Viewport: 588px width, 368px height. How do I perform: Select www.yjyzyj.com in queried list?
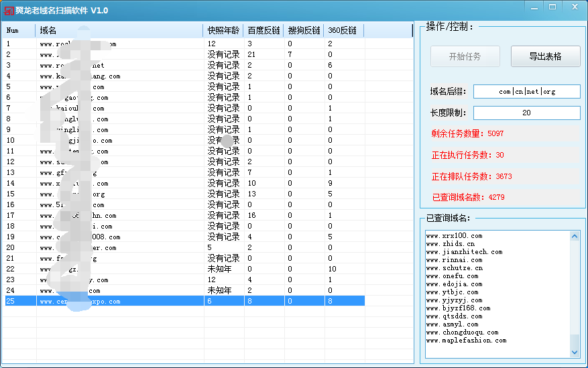[454, 300]
